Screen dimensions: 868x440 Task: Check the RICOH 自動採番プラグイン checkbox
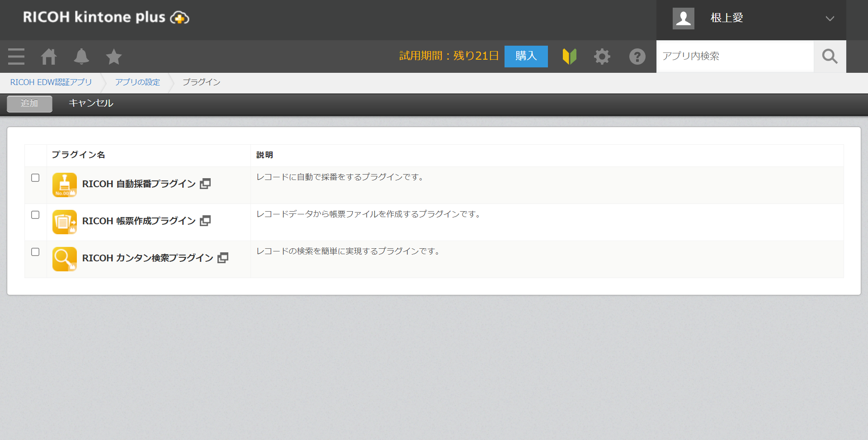35,178
